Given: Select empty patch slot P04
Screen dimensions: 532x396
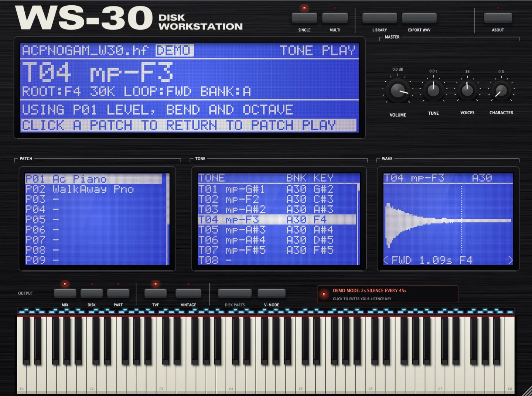Looking at the screenshot, I should (93, 210).
